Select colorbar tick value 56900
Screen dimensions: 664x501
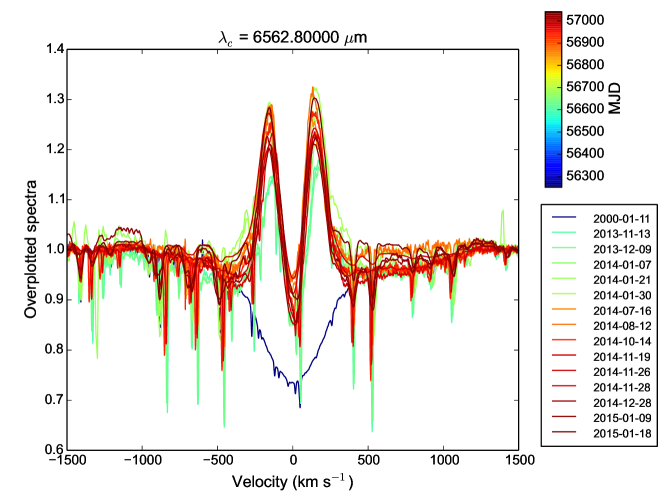pyautogui.click(x=585, y=42)
